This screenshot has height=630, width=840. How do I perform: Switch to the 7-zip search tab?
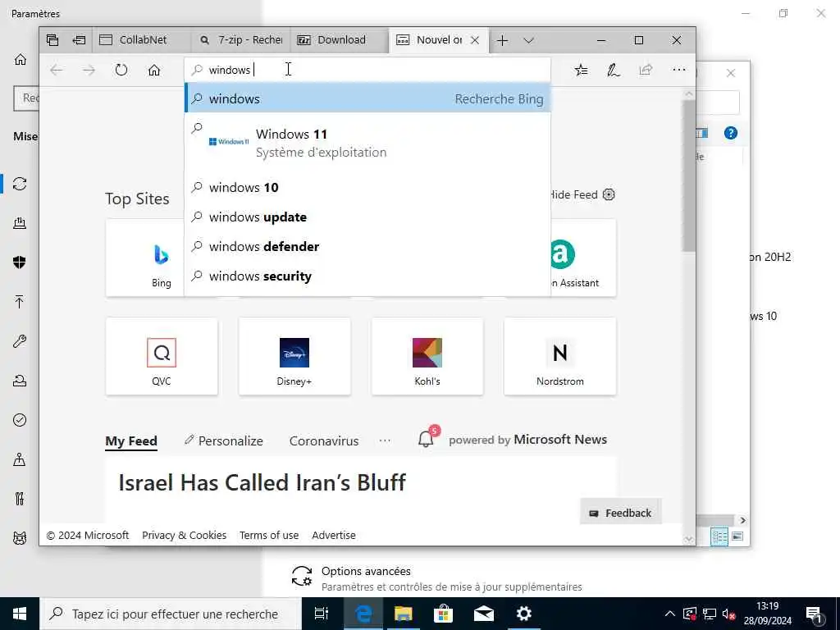click(240, 39)
